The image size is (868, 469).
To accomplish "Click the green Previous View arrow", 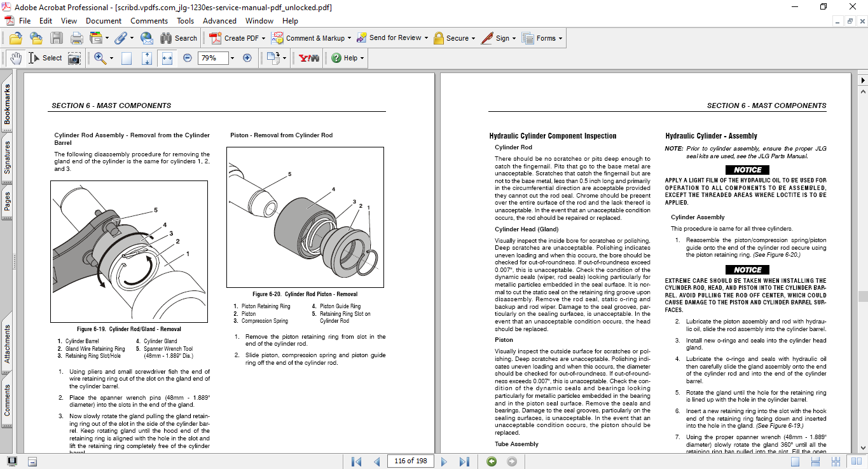I will point(491,461).
